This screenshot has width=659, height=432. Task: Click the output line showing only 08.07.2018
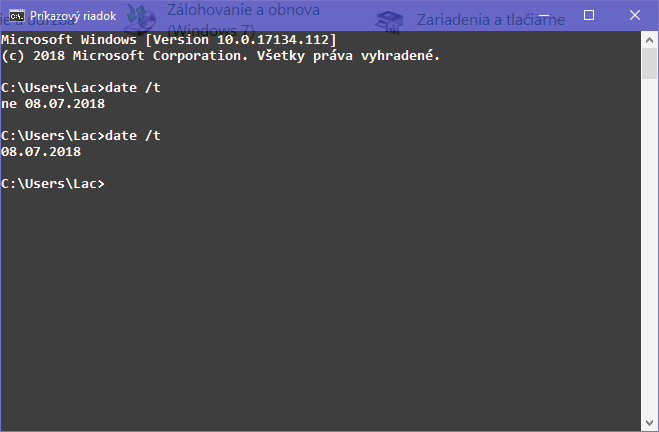click(x=41, y=152)
